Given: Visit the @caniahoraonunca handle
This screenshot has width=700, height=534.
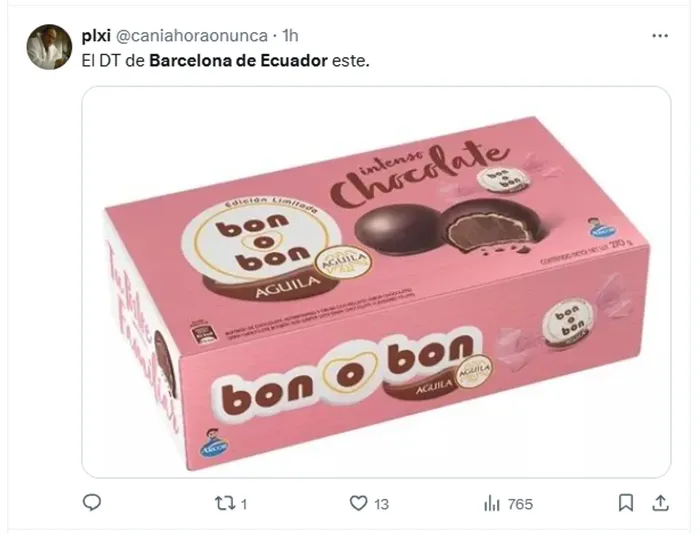Looking at the screenshot, I should 192,36.
